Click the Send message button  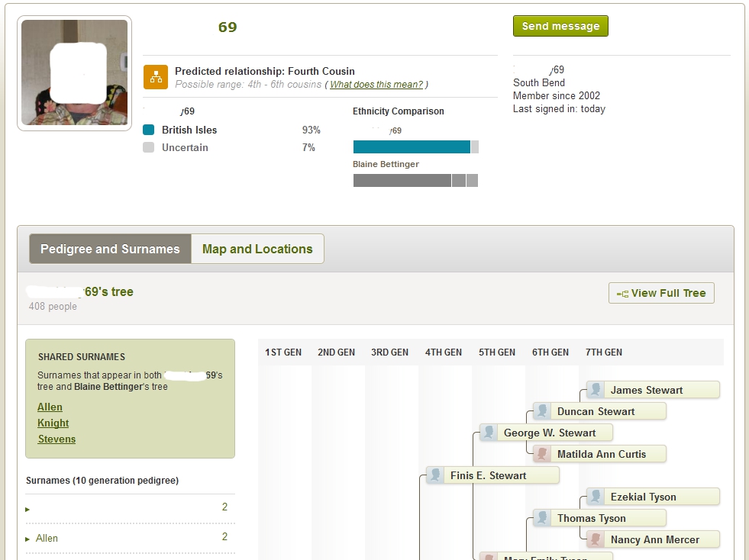pyautogui.click(x=560, y=26)
